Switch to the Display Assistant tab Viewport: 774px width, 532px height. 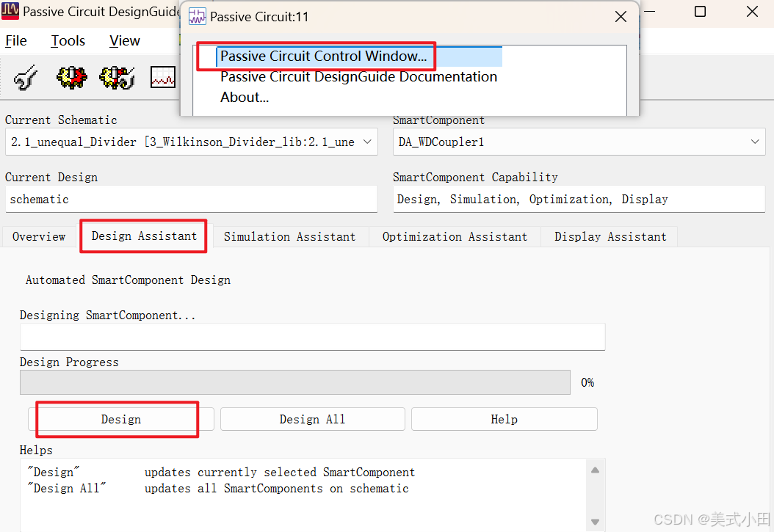[610, 237]
